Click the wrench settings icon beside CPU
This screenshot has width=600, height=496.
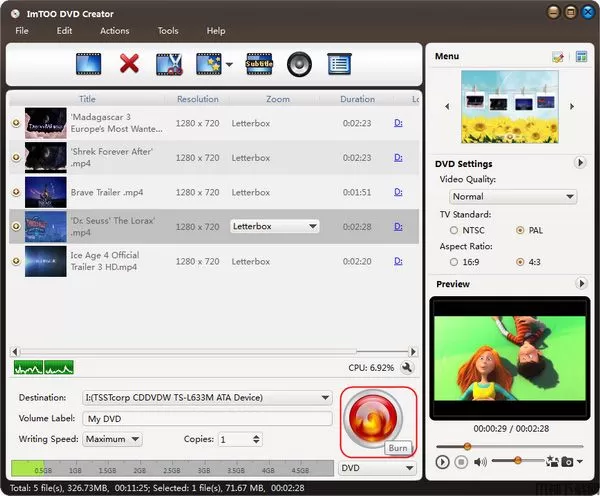pos(407,368)
